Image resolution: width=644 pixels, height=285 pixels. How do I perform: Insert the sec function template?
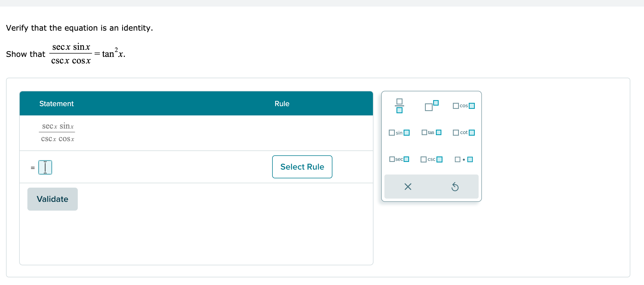pos(399,159)
